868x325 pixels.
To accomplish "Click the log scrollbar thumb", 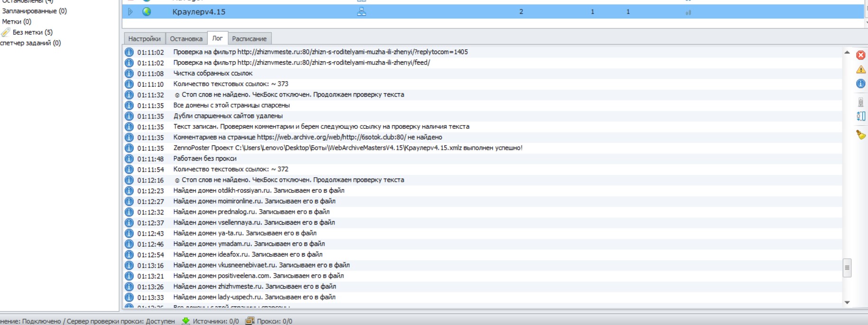I will pos(847,268).
